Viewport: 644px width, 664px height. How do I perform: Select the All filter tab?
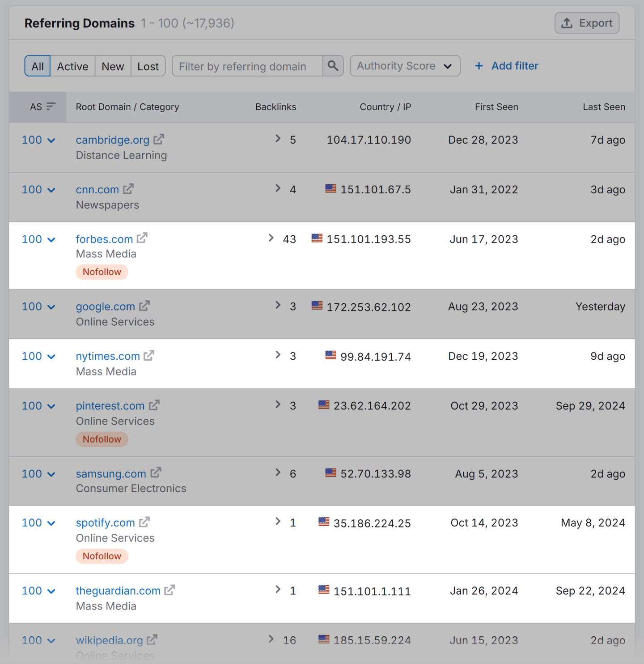(38, 66)
